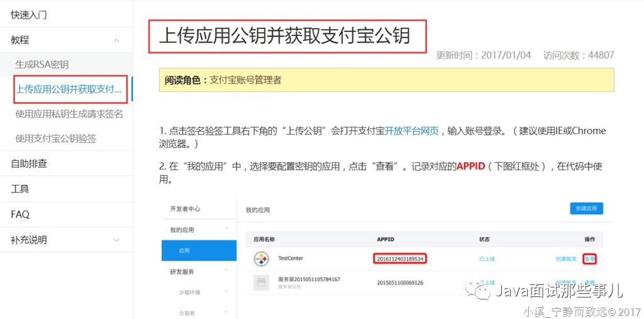Click the APPID column header
The image size is (644, 319).
[386, 239]
